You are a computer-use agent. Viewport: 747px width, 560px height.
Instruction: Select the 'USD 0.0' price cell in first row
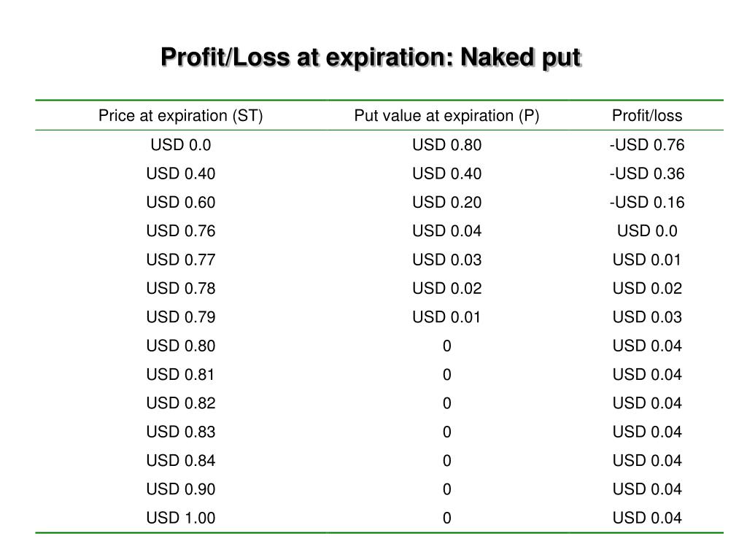181,145
